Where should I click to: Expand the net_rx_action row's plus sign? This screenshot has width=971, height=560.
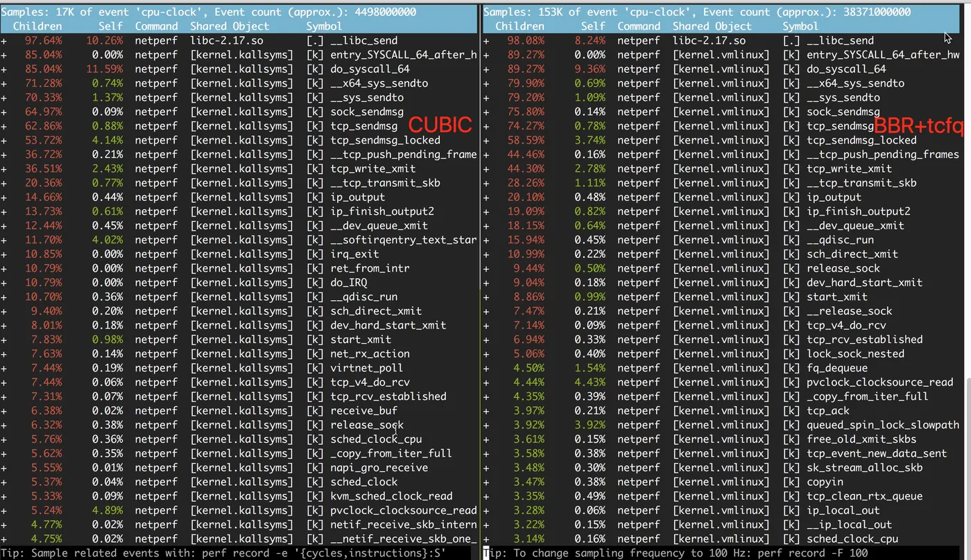tap(4, 353)
